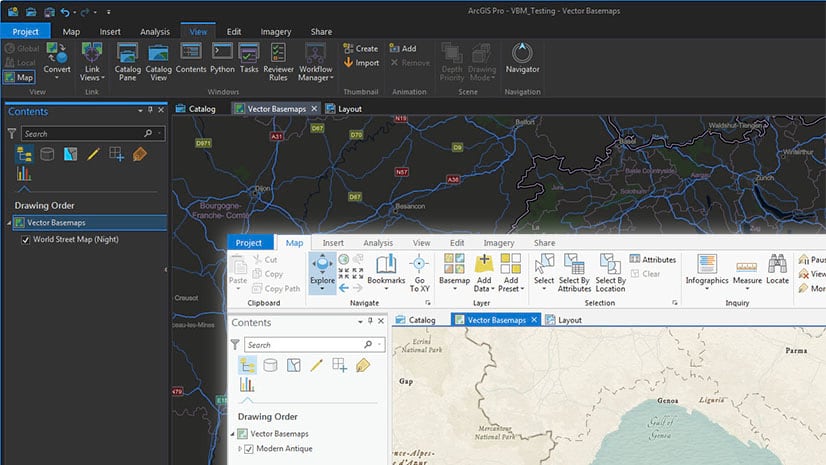
Task: Open the Imagery tab in dark window
Action: coord(276,32)
